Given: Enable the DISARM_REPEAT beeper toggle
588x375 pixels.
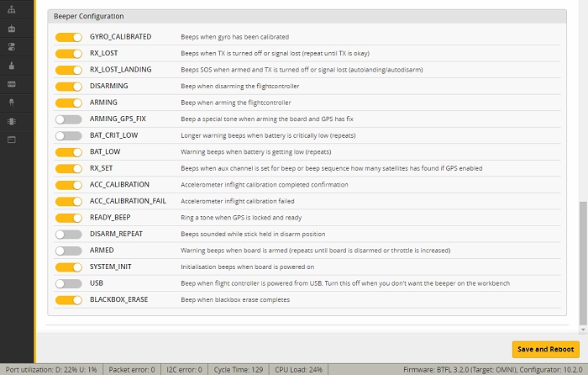Looking at the screenshot, I should coord(69,235).
